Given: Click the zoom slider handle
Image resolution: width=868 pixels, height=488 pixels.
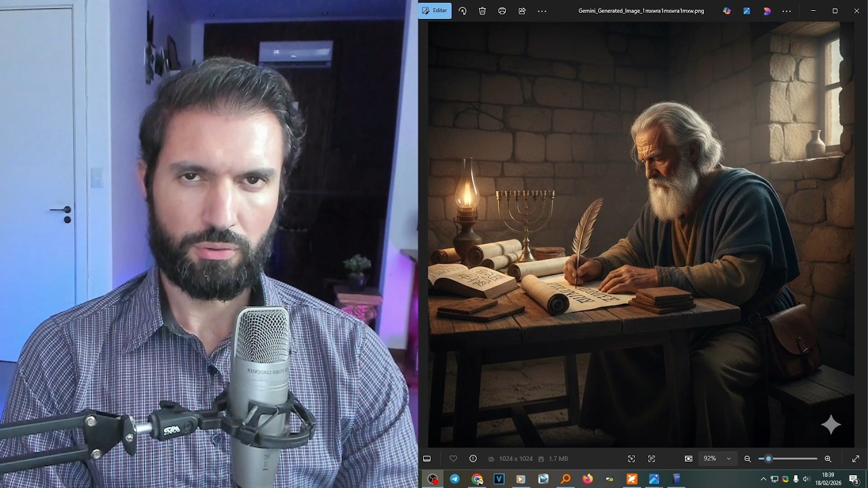Looking at the screenshot, I should [768, 459].
